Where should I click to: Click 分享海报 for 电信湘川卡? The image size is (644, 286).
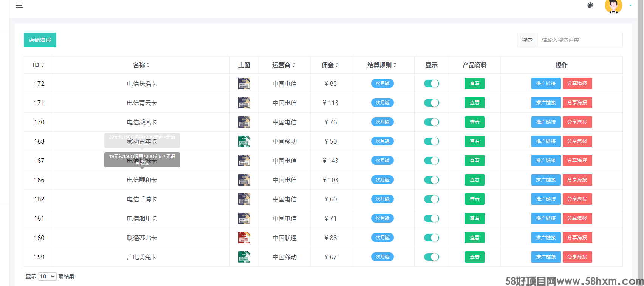577,218
